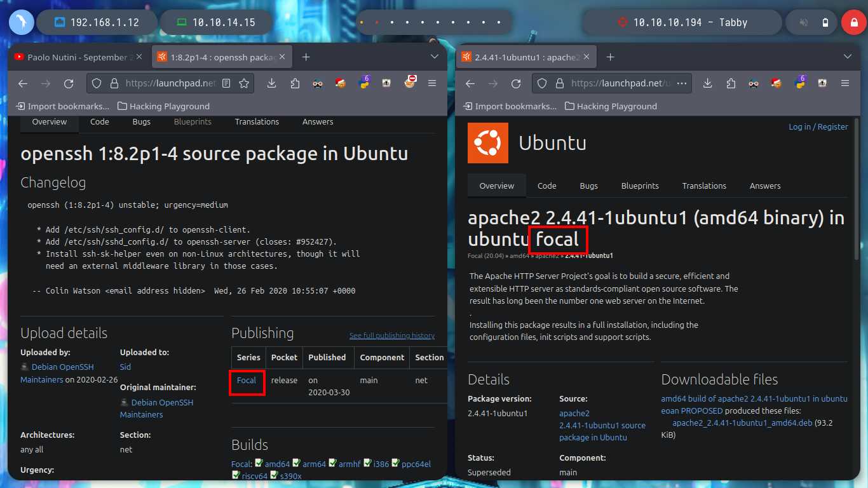Open the apache2_2.4.41-1ubuntu1_amd64.deb file link
Screen dimensions: 868x488
point(742,423)
